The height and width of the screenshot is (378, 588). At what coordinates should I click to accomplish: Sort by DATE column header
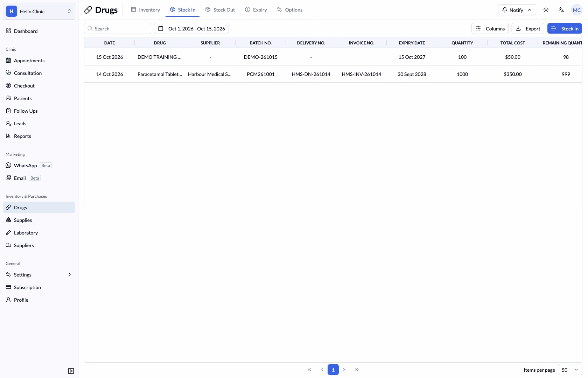coord(110,43)
